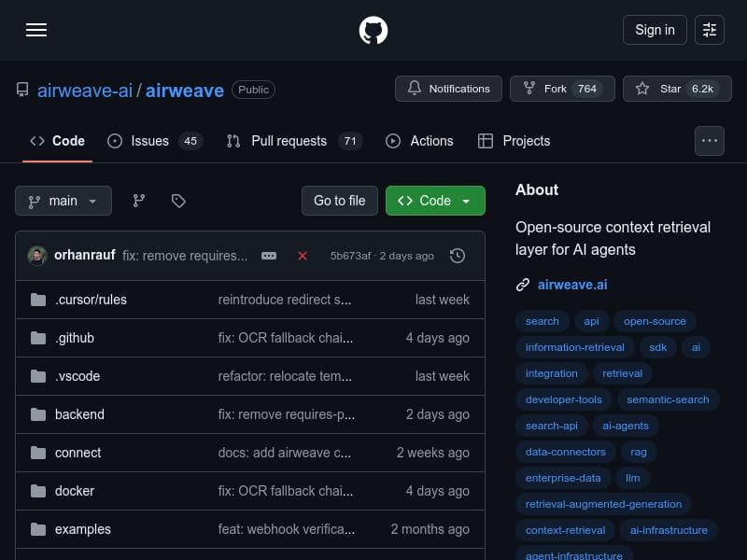The height and width of the screenshot is (560, 747).
Task: Open the hamburger navigation menu
Action: click(x=36, y=30)
